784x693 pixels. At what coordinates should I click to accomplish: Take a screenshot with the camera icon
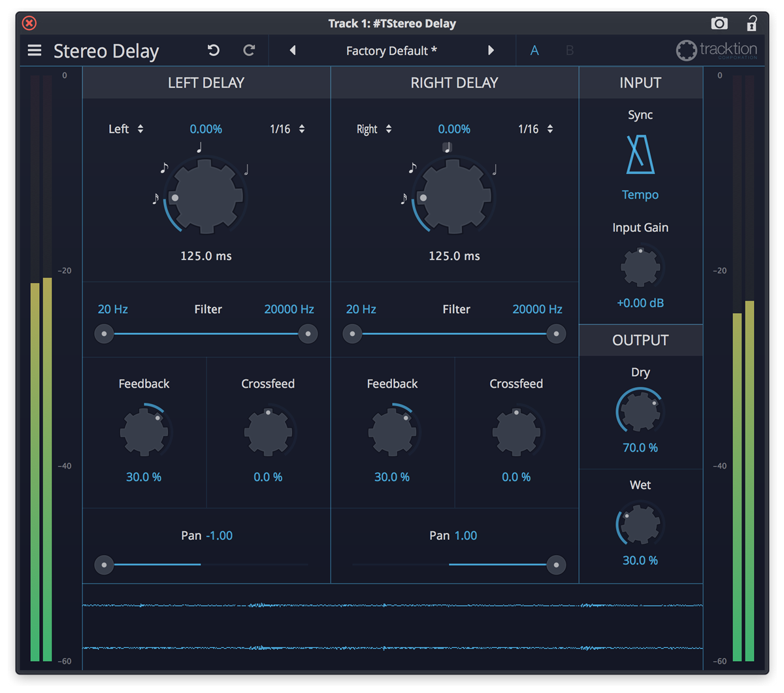coord(719,23)
